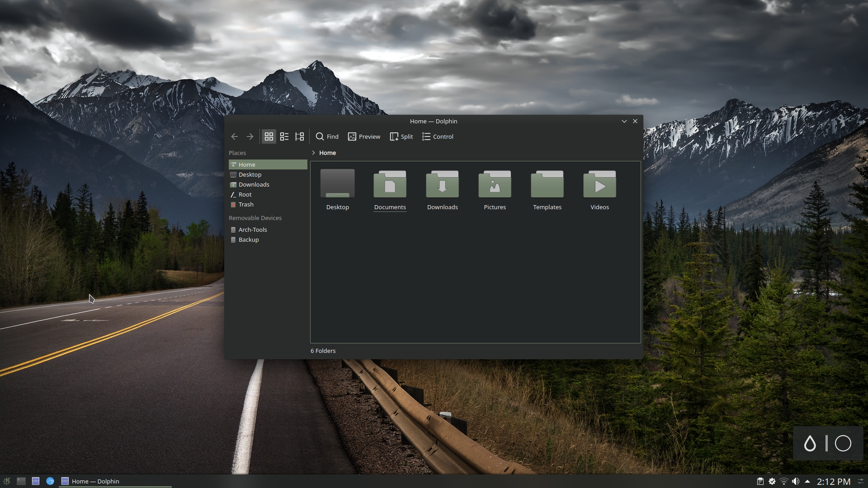Open the clock showing 2:12 PM

pos(834,482)
